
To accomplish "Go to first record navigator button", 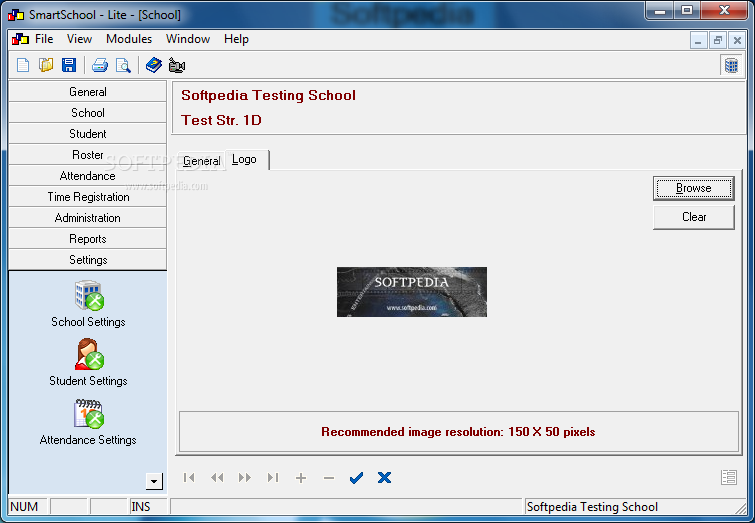I will (x=189, y=477).
